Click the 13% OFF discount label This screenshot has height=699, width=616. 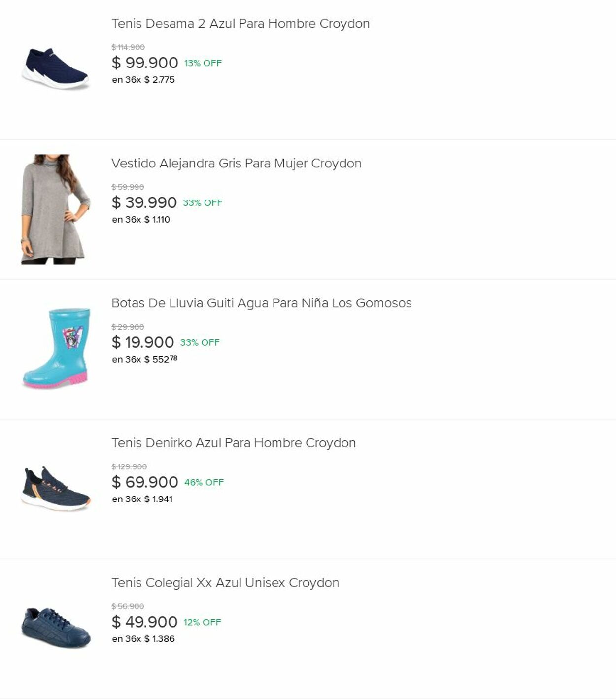(x=203, y=63)
